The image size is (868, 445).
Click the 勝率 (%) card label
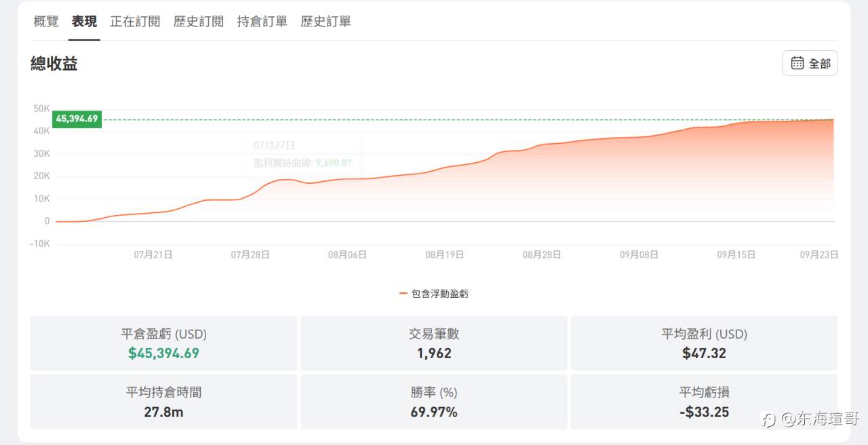click(x=434, y=392)
